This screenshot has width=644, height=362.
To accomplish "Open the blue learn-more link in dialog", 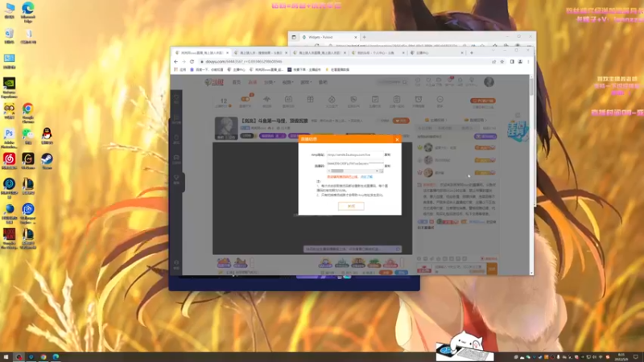I will point(366,177).
